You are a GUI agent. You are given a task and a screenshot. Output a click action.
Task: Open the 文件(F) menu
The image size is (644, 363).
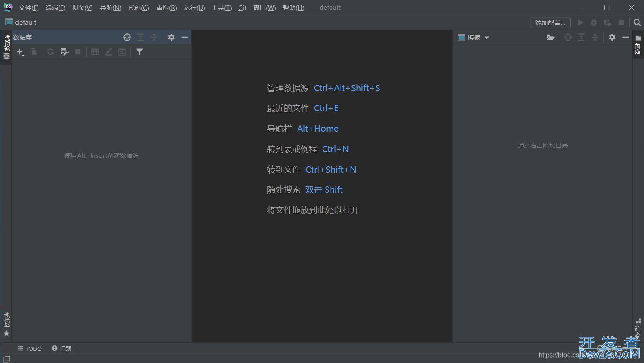pyautogui.click(x=29, y=8)
